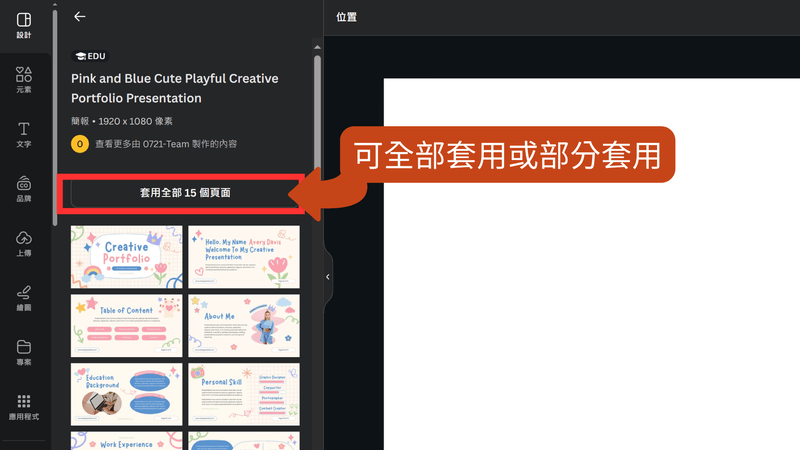800x450 pixels.
Task: Open the 設計 (Design) sidebar tab
Action: click(24, 26)
